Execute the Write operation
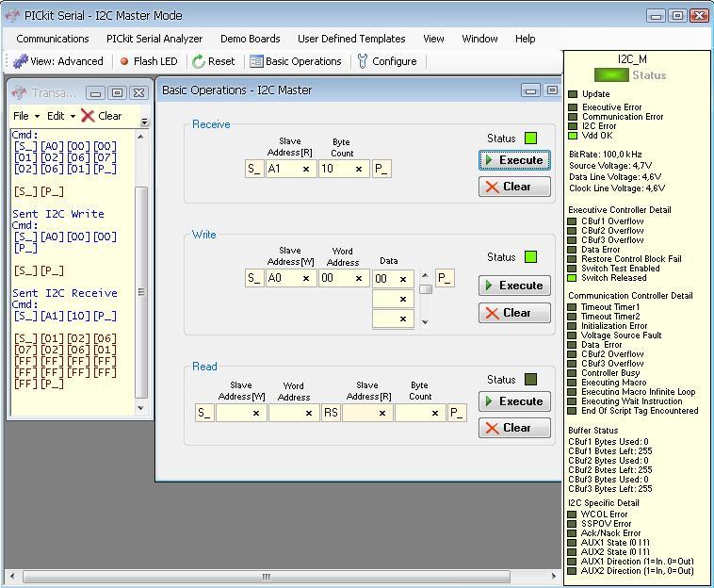This screenshot has width=714, height=588. coord(514,286)
